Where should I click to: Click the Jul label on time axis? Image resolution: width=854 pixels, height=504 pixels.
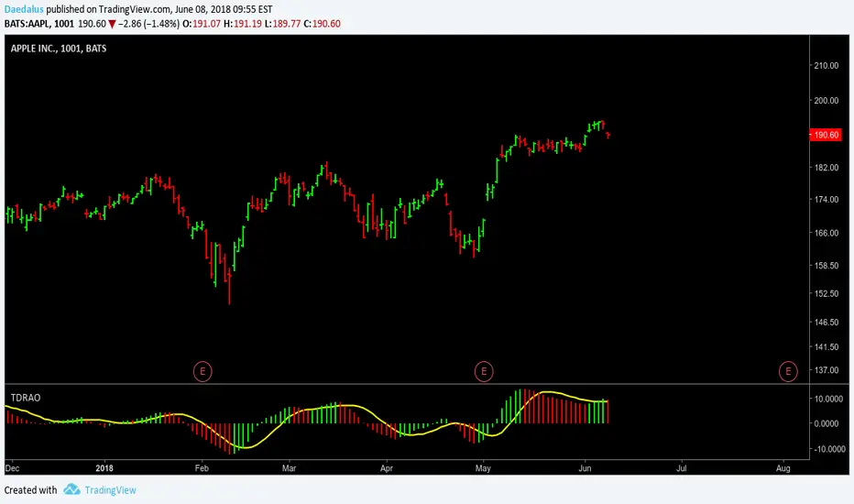682,468
